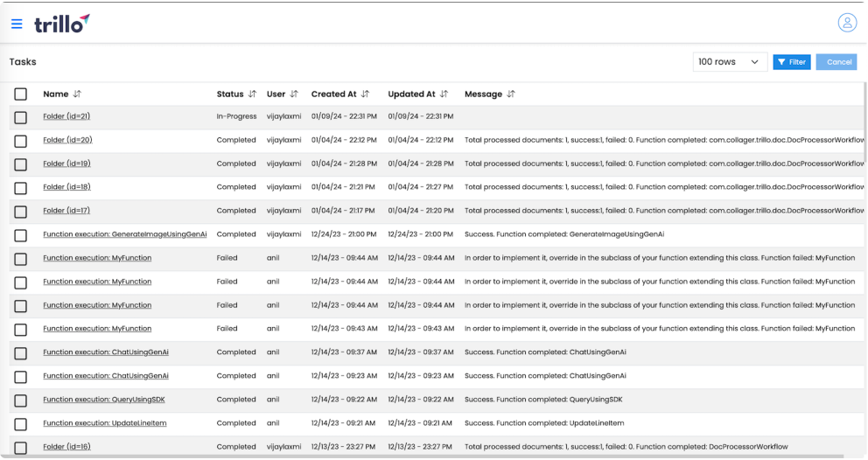The image size is (868, 460).
Task: Open Function execution: UpdateLineItem link
Action: point(105,423)
